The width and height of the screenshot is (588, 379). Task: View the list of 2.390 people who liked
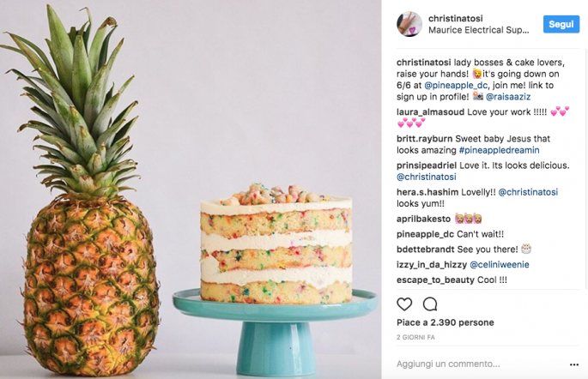[x=445, y=322]
